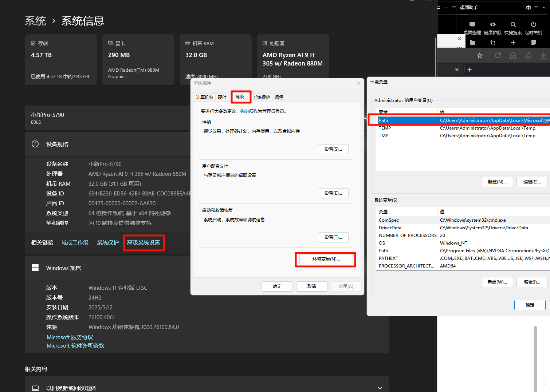Open the 域或工作组 link
550x392 pixels.
click(x=75, y=242)
